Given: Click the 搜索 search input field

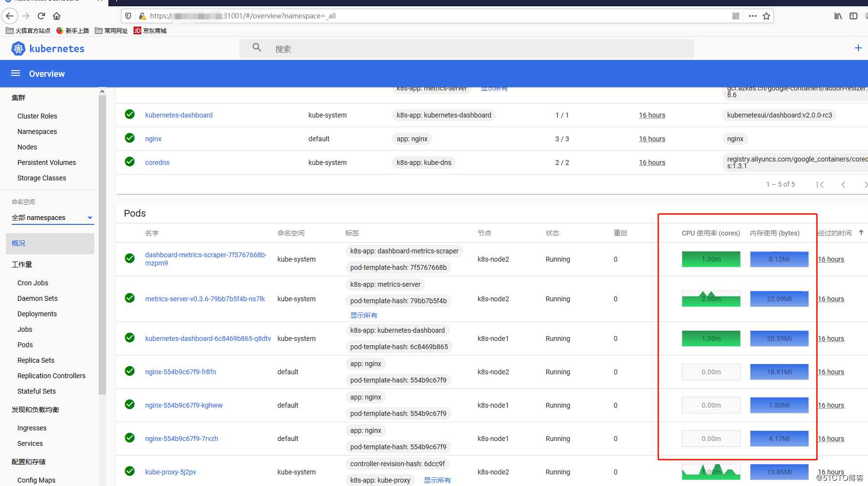Looking at the screenshot, I should pyautogui.click(x=467, y=49).
